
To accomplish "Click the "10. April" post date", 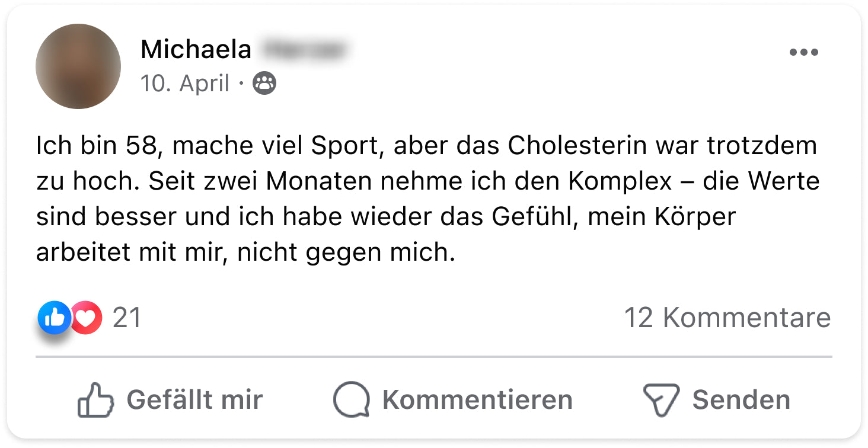I will pyautogui.click(x=184, y=84).
